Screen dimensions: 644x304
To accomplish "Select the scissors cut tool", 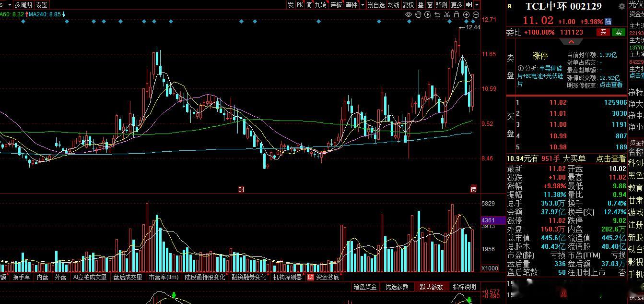I will coord(447,14).
